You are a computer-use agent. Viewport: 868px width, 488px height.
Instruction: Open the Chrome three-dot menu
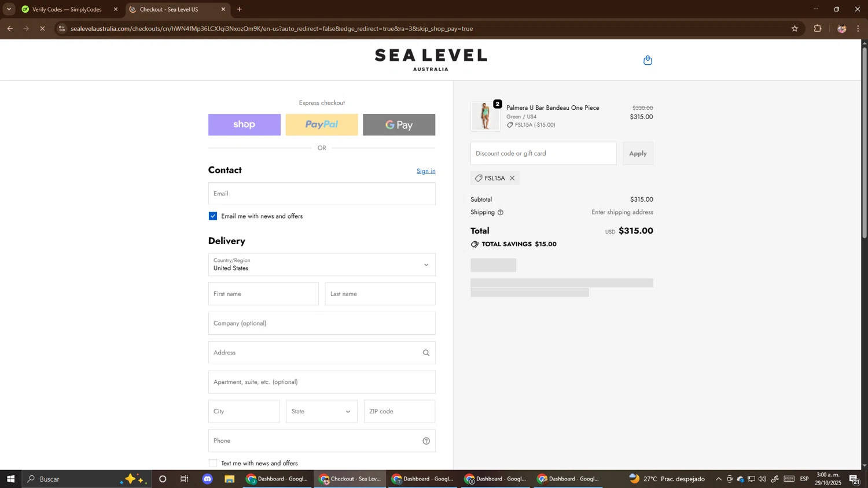(x=858, y=28)
